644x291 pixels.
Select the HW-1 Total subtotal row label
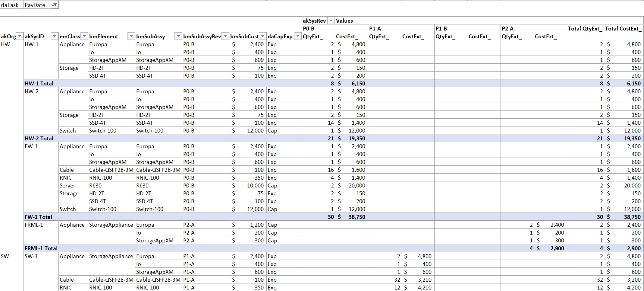pos(39,83)
